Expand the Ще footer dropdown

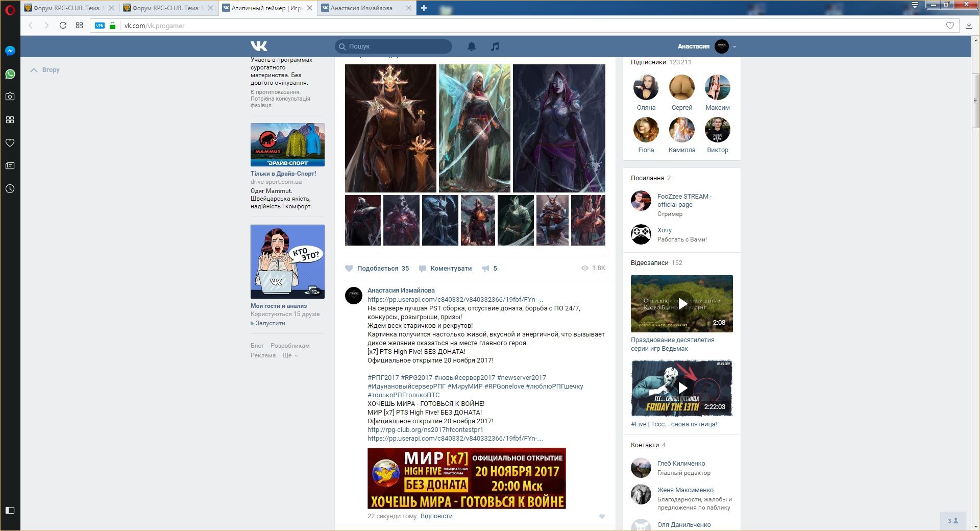[x=290, y=355]
